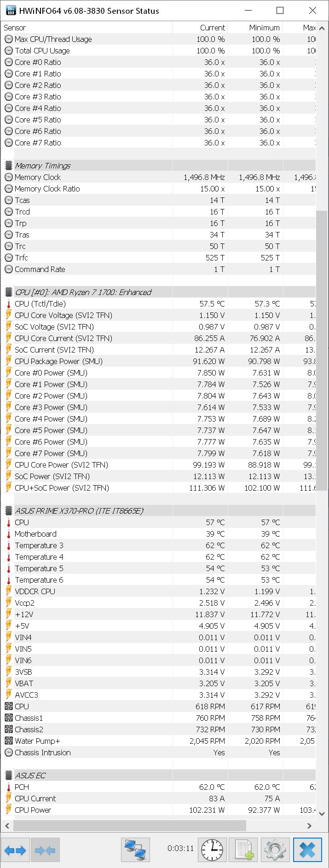The width and height of the screenshot is (329, 868).
Task: Click the shrink columns arrows button
Action: (45, 850)
